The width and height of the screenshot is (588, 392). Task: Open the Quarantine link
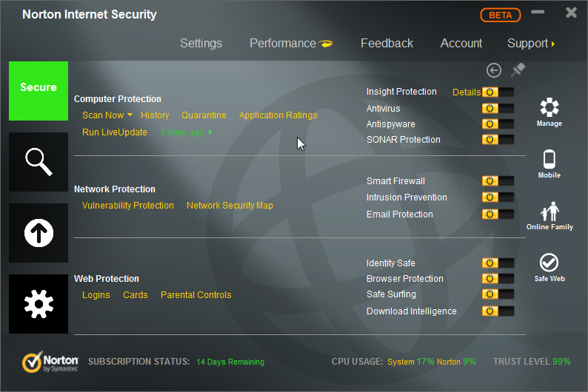click(x=204, y=115)
